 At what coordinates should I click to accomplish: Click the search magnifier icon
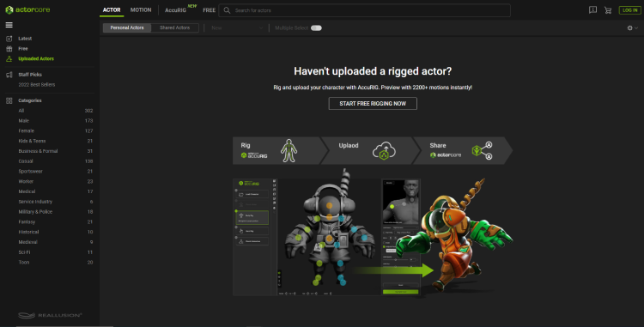[x=227, y=10]
